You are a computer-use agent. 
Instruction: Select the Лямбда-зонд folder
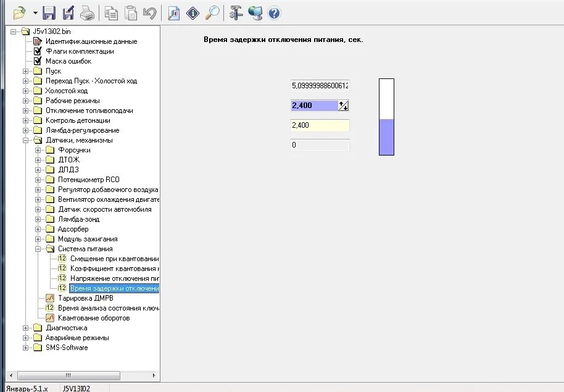click(x=78, y=219)
